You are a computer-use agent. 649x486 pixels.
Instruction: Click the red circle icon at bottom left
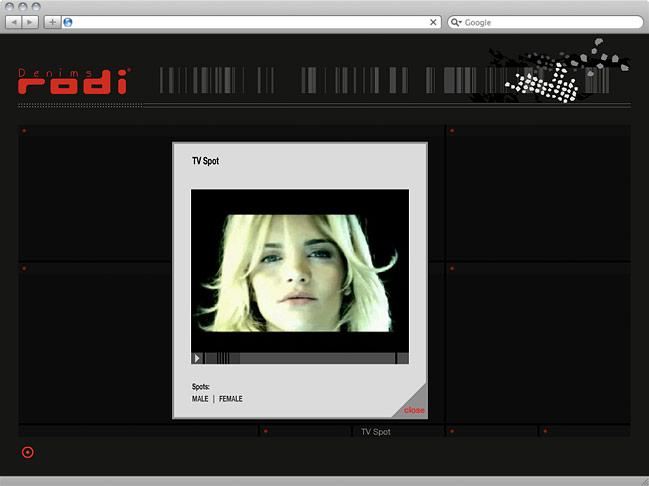[28, 452]
